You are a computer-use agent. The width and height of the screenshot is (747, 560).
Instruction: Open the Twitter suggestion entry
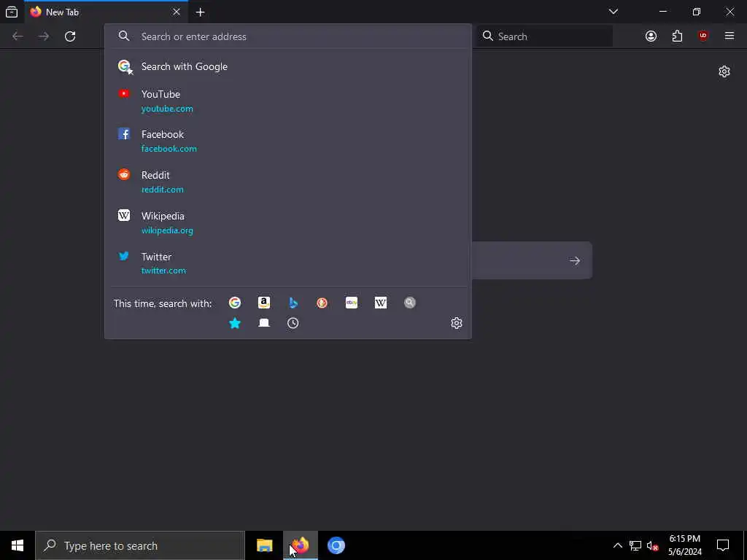[x=287, y=263]
